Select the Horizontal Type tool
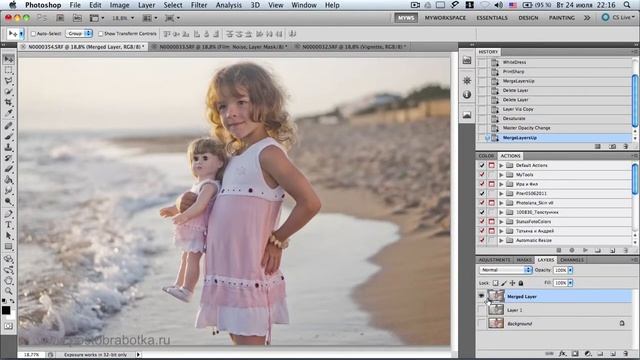 coord(9,225)
